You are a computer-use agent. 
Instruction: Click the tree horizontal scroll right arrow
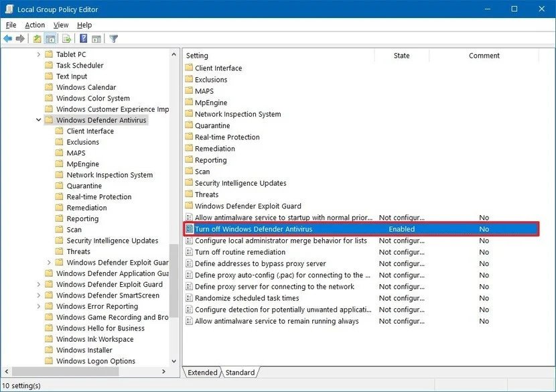coord(163,371)
